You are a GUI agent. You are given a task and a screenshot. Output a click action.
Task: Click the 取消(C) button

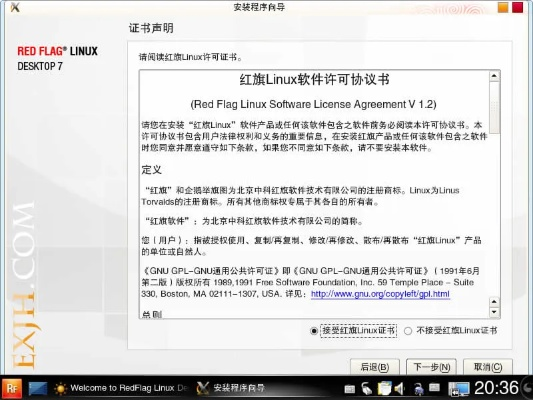[x=488, y=367]
